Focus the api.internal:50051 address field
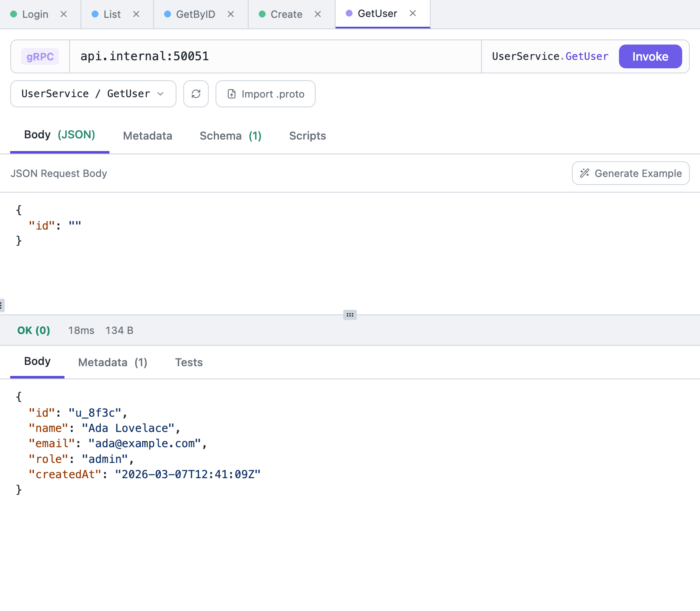This screenshot has height=611, width=700. click(276, 56)
